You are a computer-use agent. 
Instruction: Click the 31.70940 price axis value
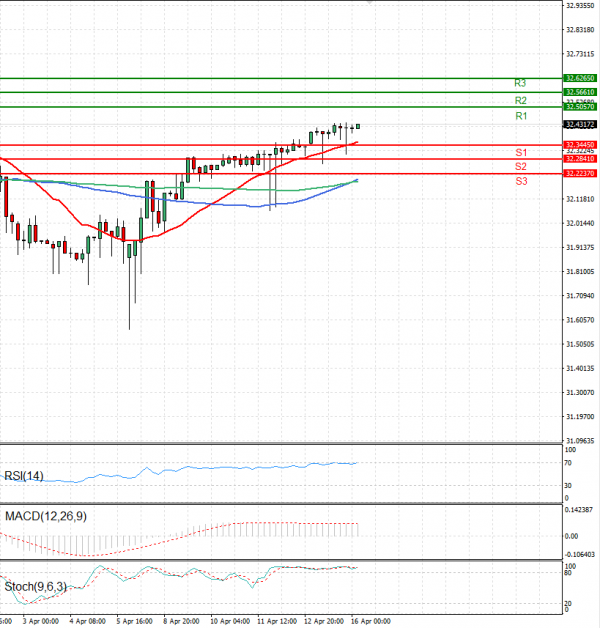click(x=580, y=296)
